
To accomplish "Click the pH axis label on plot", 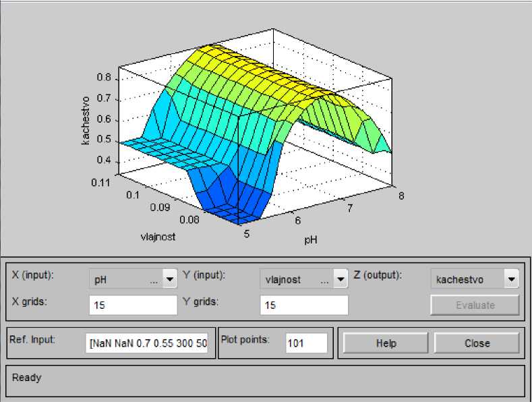I will pos(310,240).
